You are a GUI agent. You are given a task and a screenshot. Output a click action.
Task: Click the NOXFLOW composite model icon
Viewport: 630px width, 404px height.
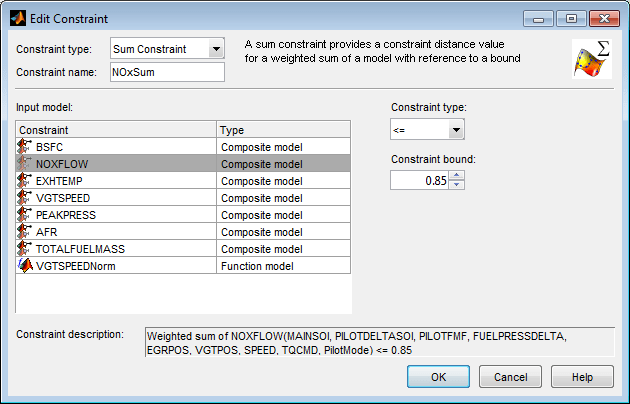[x=25, y=164]
